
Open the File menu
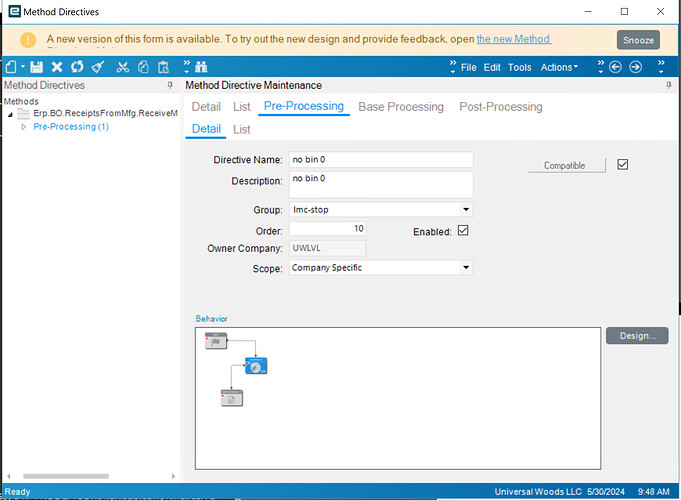tap(469, 67)
